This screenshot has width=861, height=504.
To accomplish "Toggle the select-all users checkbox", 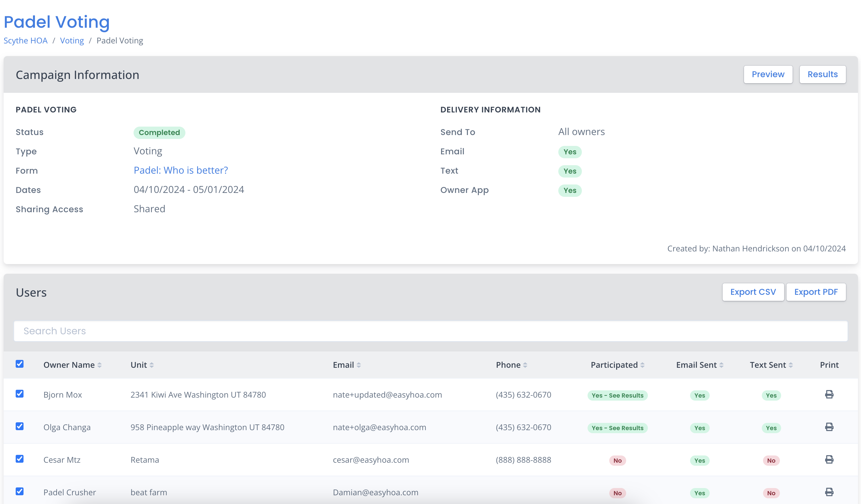I will [x=20, y=364].
